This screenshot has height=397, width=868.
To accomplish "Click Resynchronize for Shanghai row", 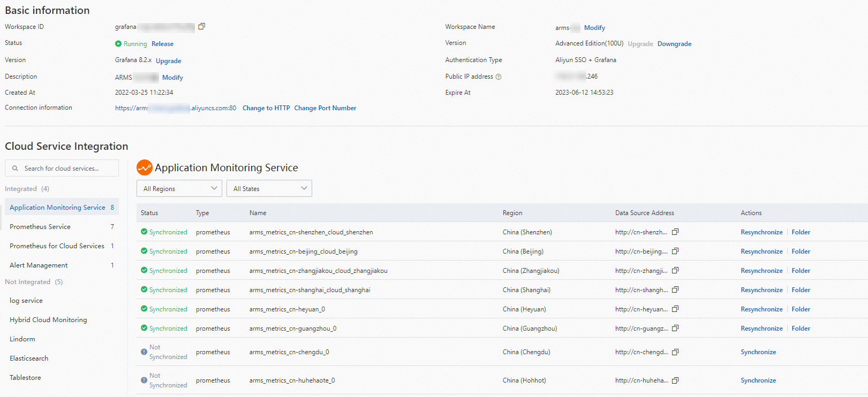I will 761,290.
